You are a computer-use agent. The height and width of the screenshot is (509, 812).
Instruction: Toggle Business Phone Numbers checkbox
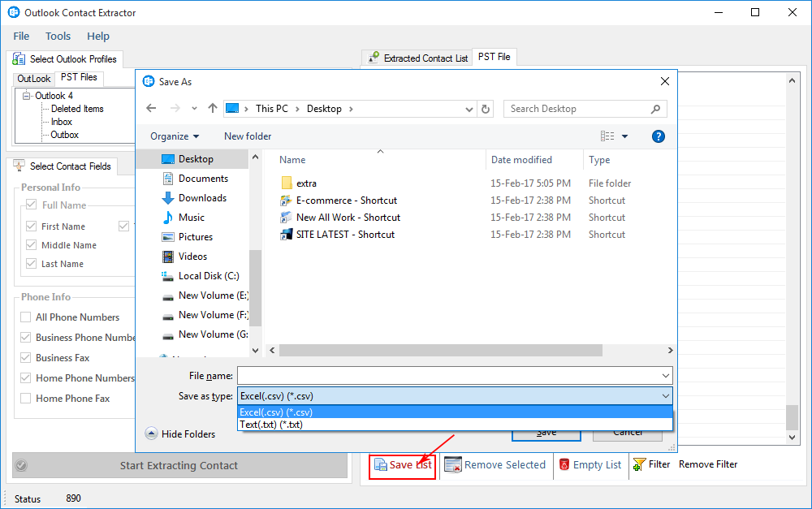pyautogui.click(x=25, y=337)
